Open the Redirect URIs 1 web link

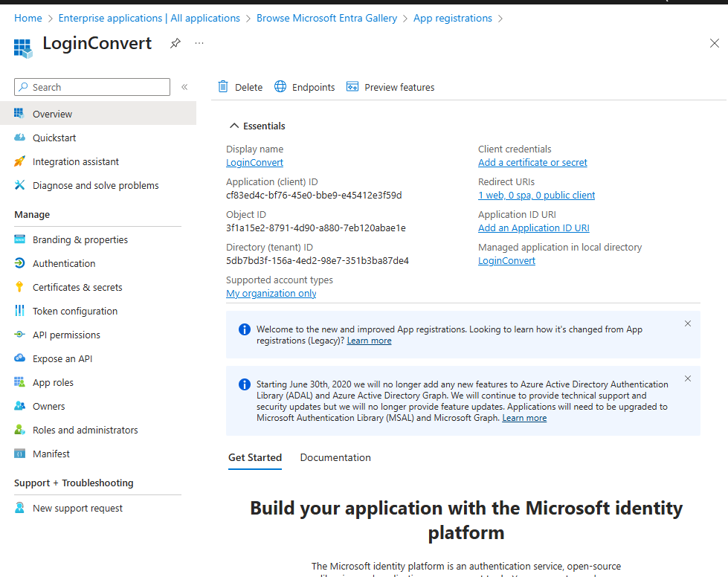click(x=536, y=195)
